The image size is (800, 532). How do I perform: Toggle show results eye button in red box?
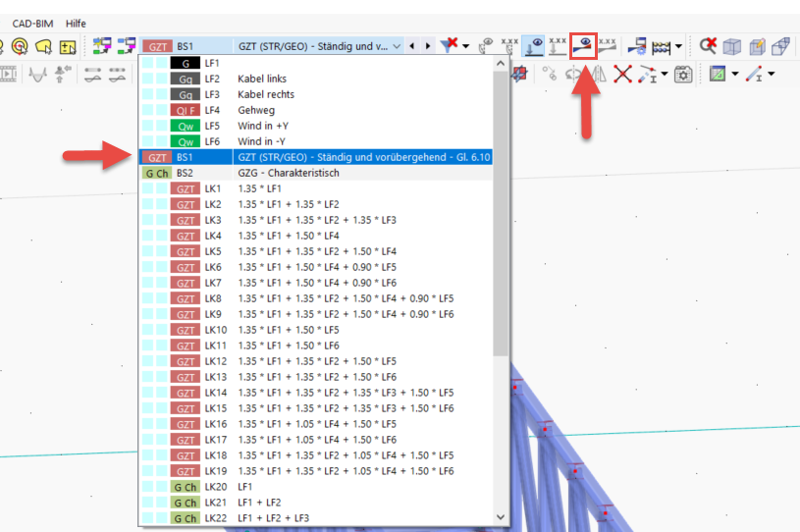pyautogui.click(x=583, y=46)
